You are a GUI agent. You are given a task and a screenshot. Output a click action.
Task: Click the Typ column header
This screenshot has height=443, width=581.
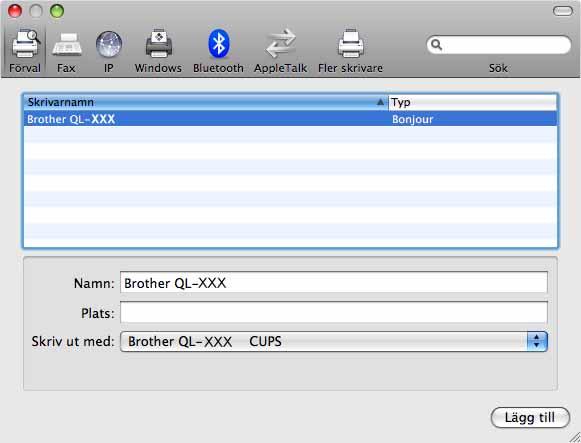(472, 102)
